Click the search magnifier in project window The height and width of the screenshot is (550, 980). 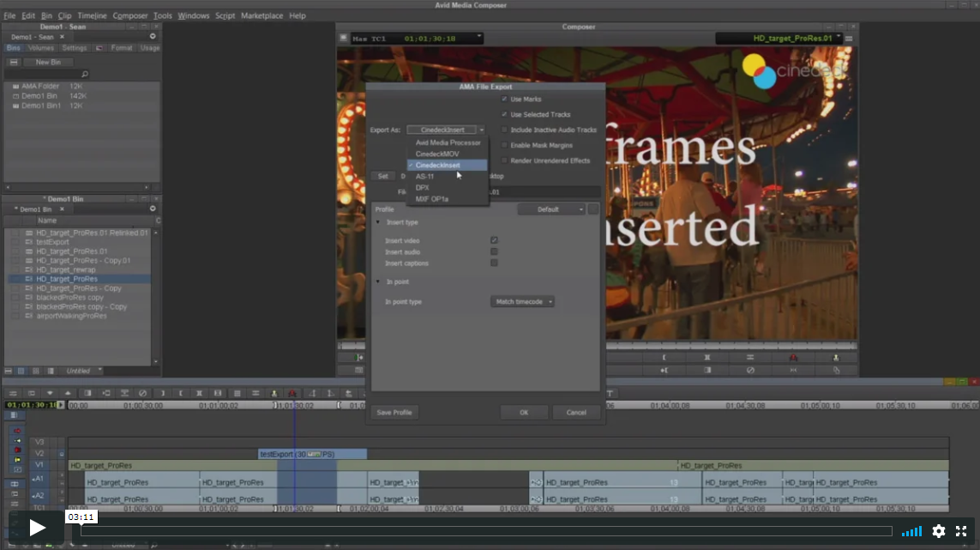tap(84, 74)
